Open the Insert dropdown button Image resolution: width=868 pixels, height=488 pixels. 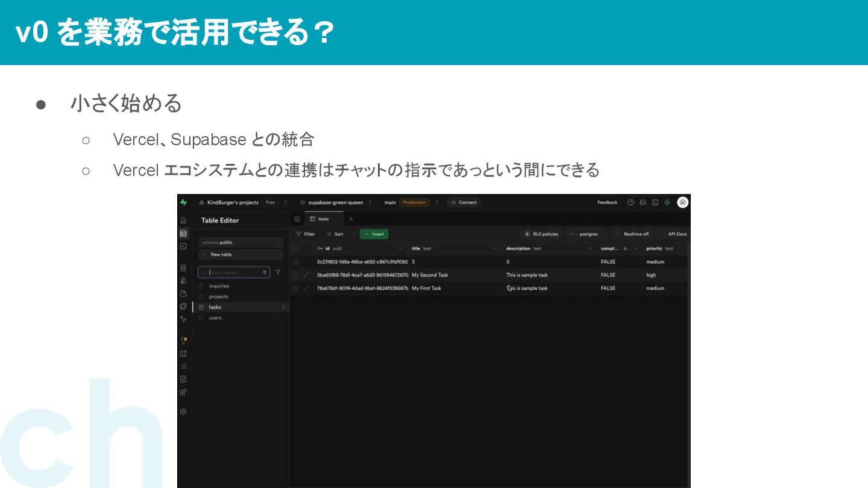click(x=374, y=234)
